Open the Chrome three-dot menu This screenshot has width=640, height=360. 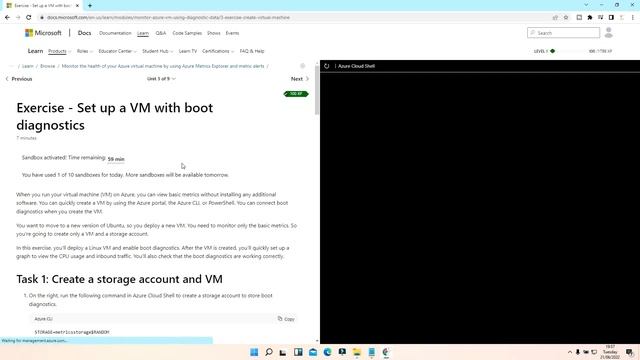coord(633,18)
